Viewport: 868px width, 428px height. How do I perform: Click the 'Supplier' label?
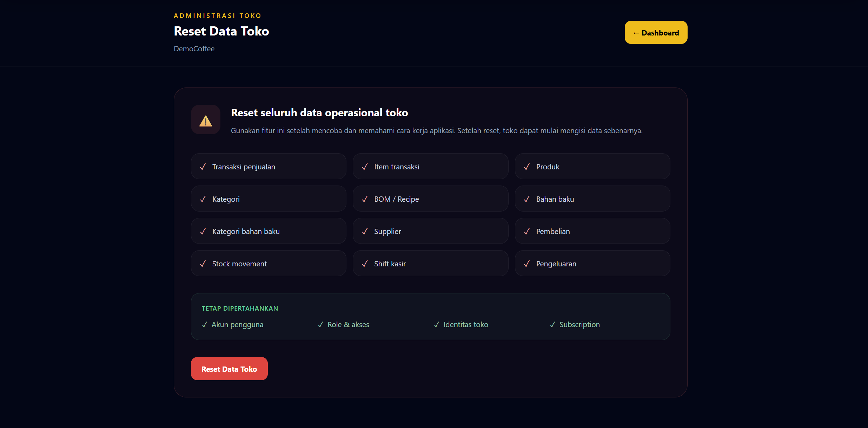(387, 231)
